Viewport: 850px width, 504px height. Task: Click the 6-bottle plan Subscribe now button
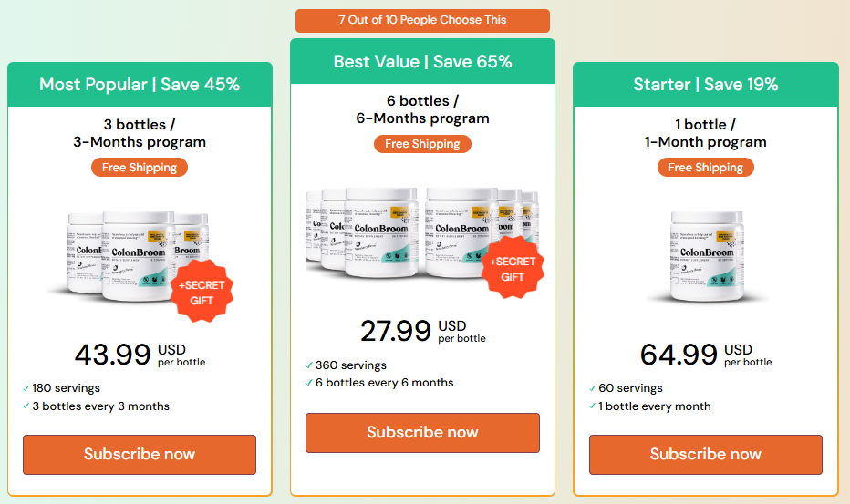click(x=422, y=433)
